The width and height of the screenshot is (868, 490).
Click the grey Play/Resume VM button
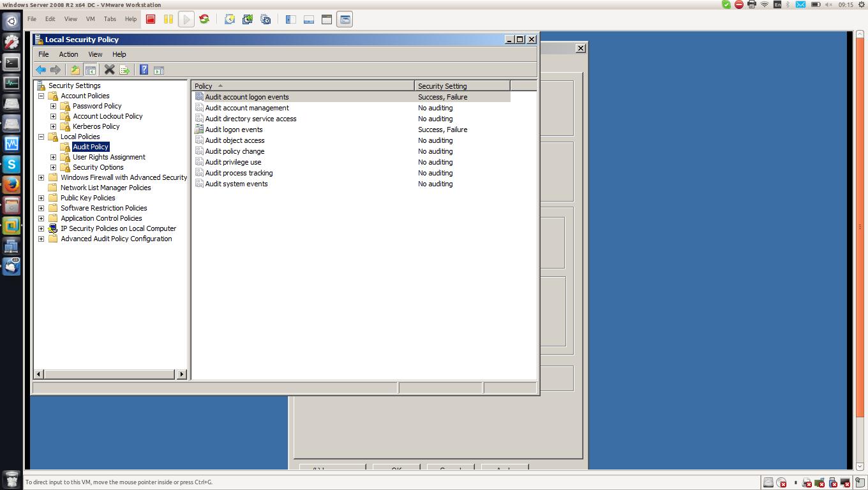coord(186,19)
